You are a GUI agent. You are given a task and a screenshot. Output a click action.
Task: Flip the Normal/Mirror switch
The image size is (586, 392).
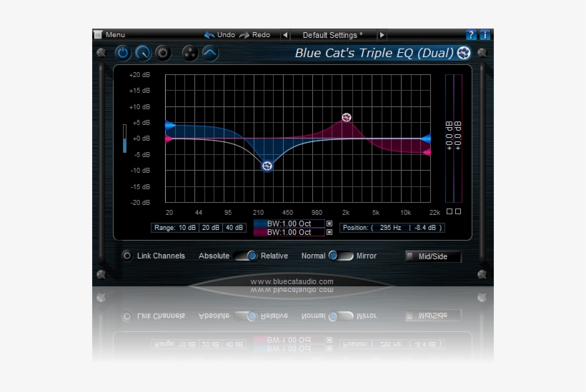tap(340, 256)
